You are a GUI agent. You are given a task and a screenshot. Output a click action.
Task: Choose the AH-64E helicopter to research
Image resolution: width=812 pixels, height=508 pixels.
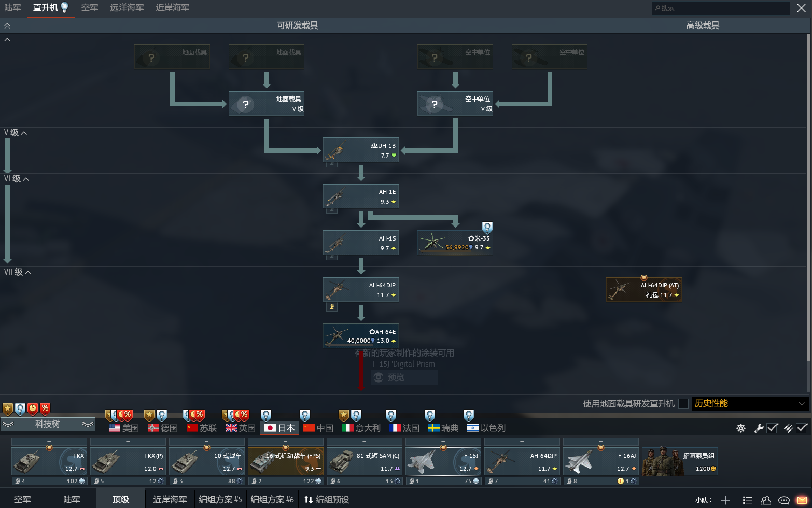click(x=361, y=336)
